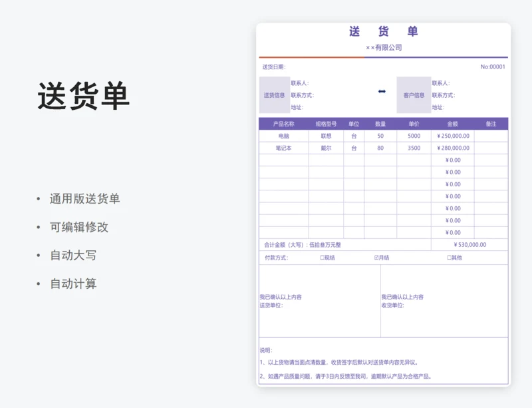The width and height of the screenshot is (532, 408).
Task: Check the 现结 payment checkbox
Action: (322, 258)
